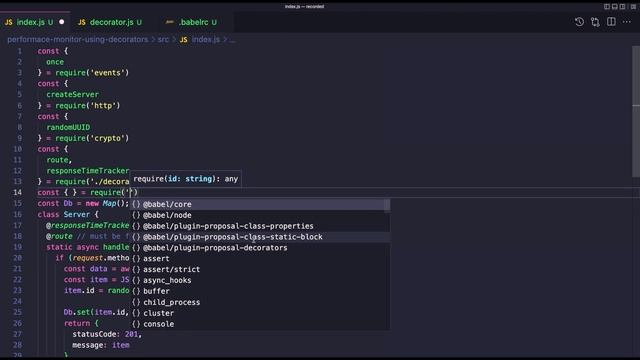Image resolution: width=640 pixels, height=360 pixels.
Task: Expand the trailing ellipsis breadcrumb
Action: [232, 40]
